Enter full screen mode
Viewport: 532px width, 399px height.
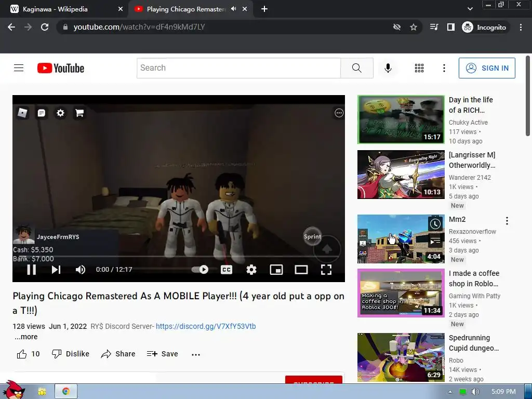(x=326, y=270)
